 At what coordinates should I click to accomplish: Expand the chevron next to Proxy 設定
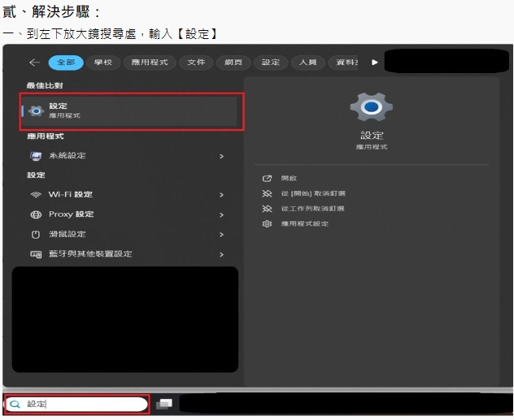[x=221, y=214]
